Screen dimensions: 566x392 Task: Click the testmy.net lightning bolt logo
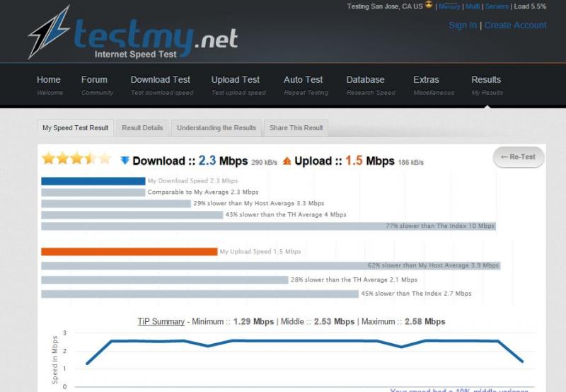(49, 32)
